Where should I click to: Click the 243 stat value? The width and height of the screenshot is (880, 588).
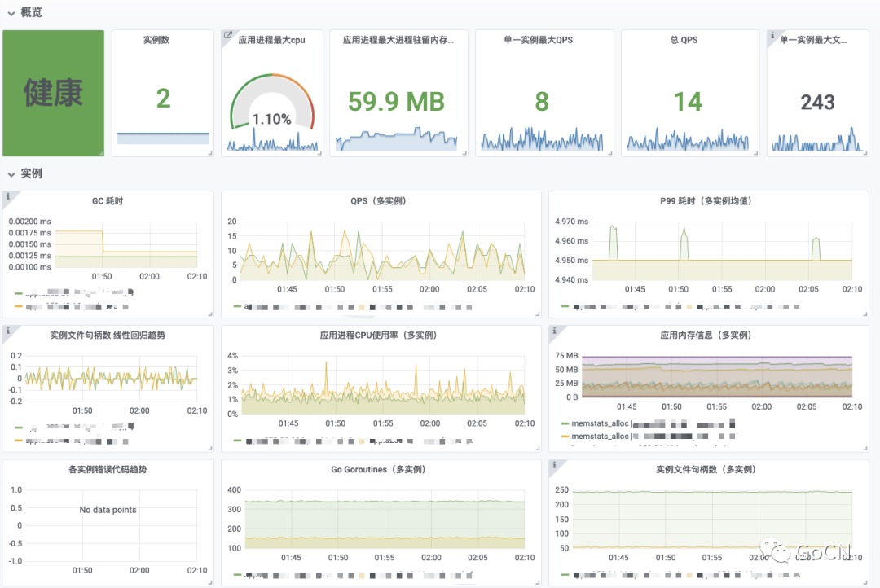point(817,102)
